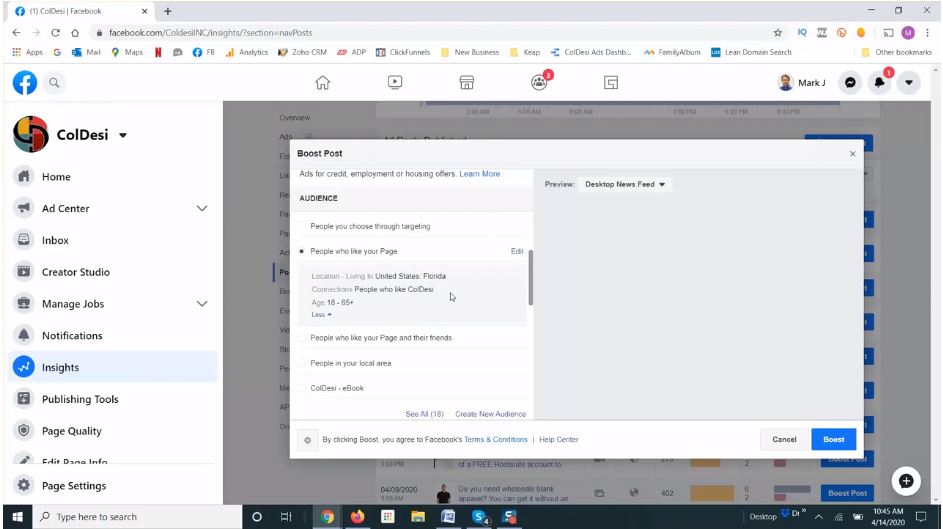The width and height of the screenshot is (943, 529).
Task: Click the blue Boost button
Action: (x=833, y=439)
